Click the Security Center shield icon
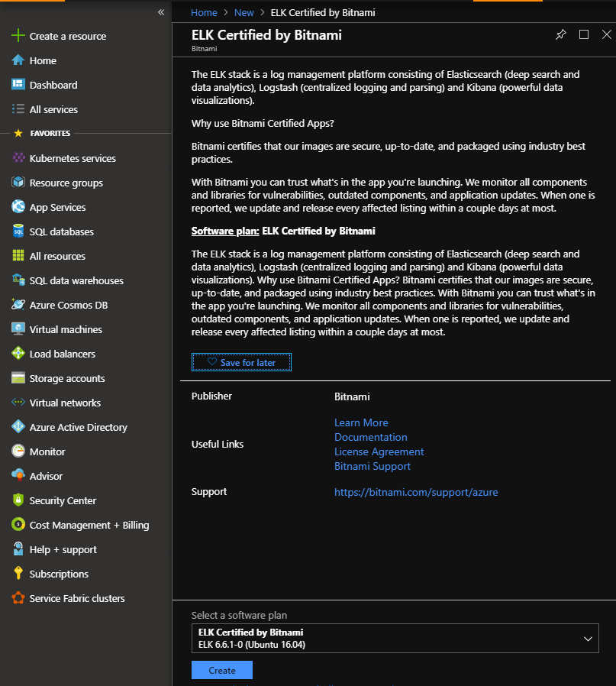Viewport: 616px width, 686px height. click(x=18, y=500)
